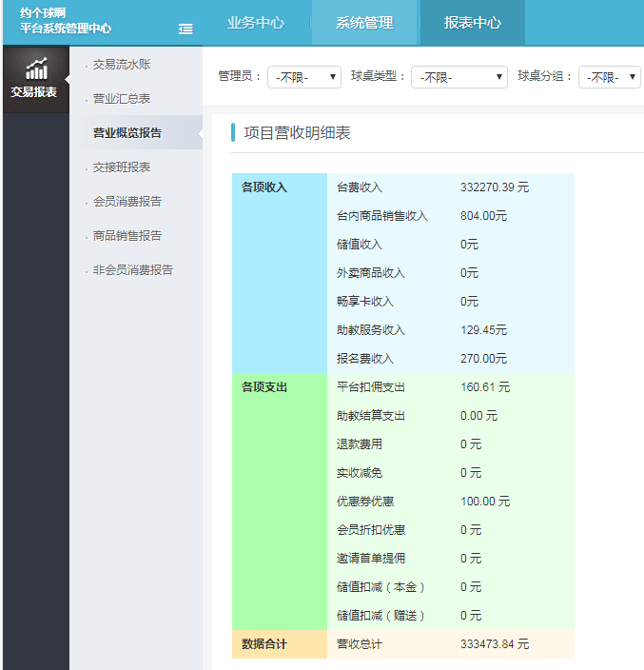Collapse the sidebar with the menu toggle icon

pos(185,30)
